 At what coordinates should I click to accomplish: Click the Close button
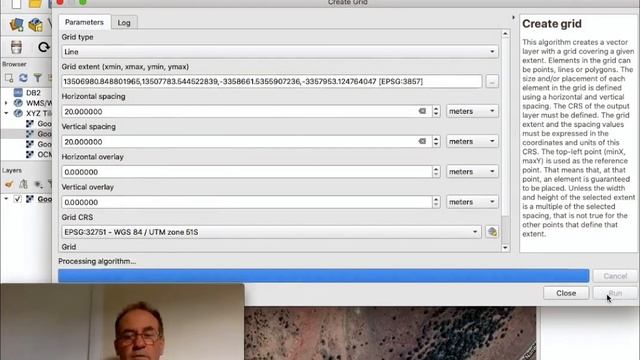pos(566,293)
